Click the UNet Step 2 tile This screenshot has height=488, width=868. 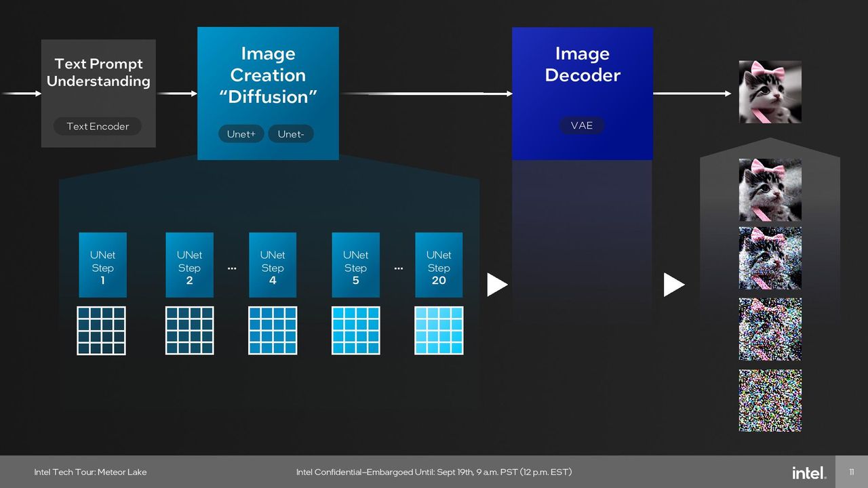189,265
